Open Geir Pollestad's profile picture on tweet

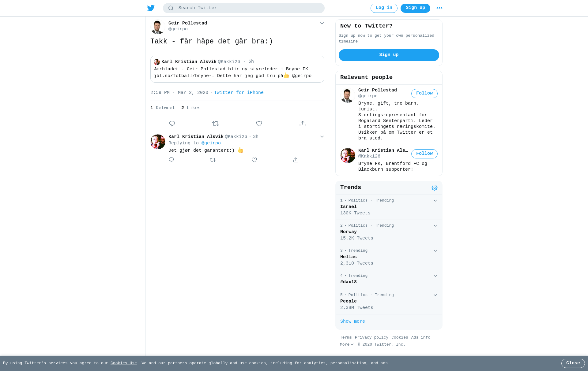coord(158,27)
